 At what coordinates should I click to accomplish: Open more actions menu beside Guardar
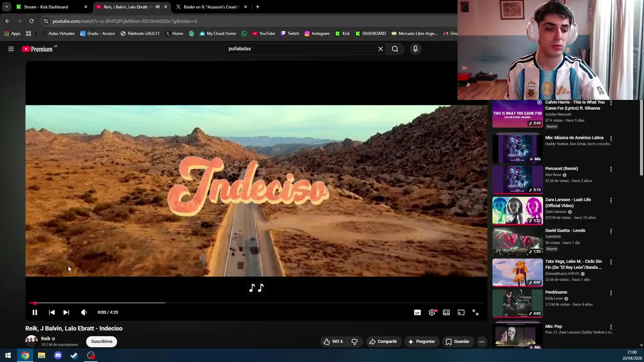481,342
